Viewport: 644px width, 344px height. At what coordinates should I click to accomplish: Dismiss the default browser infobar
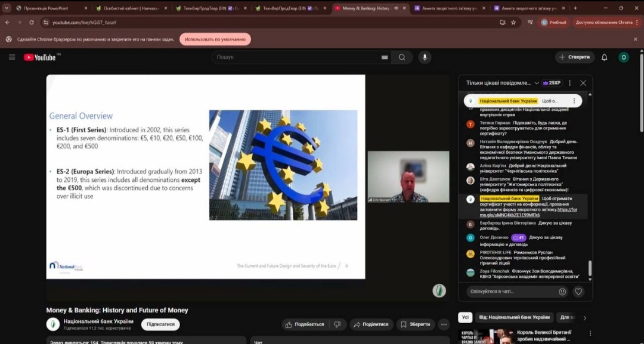636,39
